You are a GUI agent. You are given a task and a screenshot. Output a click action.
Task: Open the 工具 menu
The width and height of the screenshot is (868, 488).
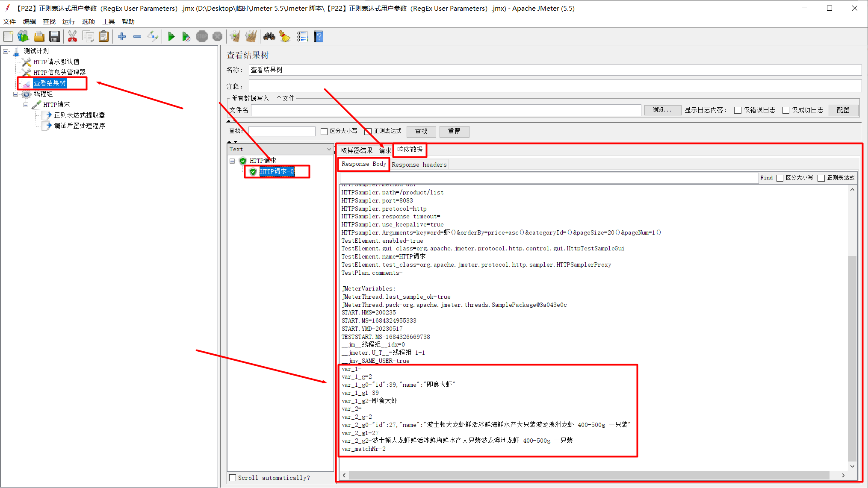[x=108, y=21]
